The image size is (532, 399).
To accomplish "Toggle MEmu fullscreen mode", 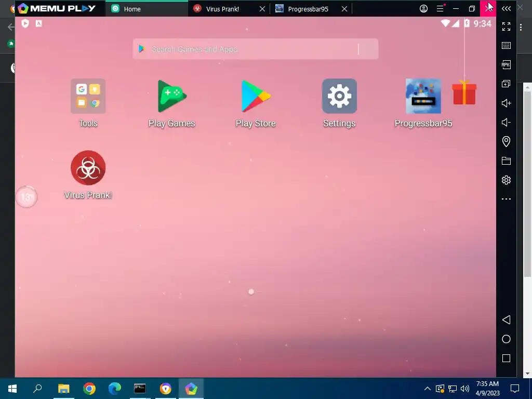I will pos(506,26).
